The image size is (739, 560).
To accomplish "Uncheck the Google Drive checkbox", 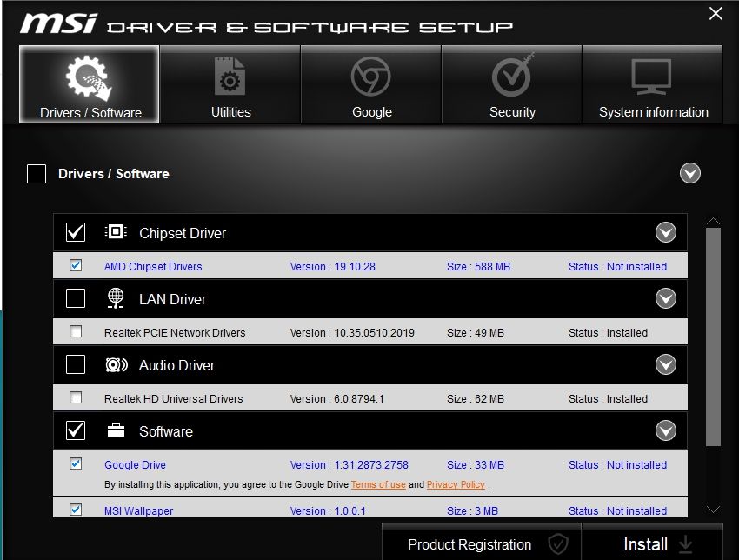I will click(76, 463).
